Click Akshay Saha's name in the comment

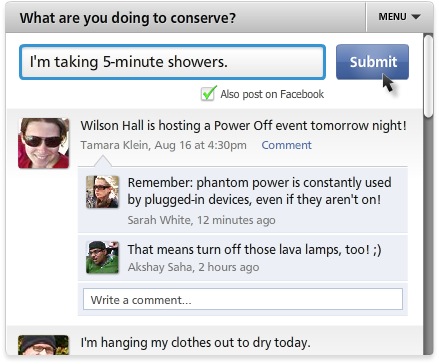[x=160, y=267]
